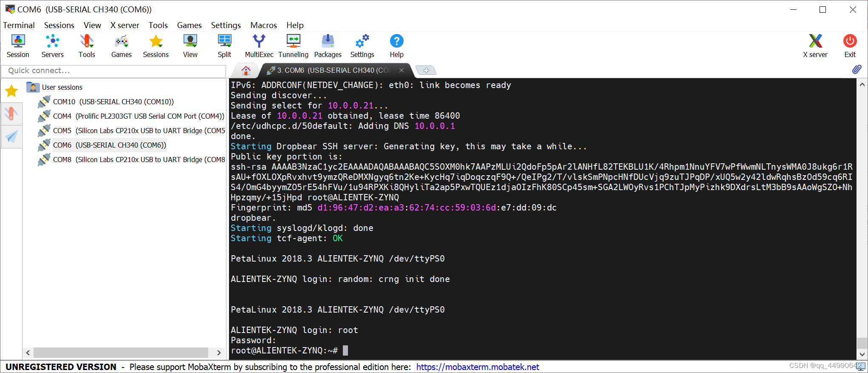Open the Help menu
Screen dimensions: 868x373
[295, 25]
